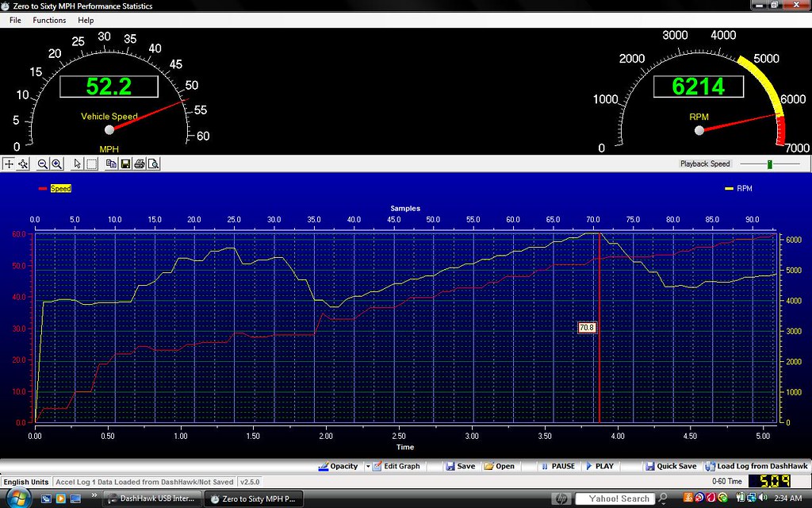Click the 52.2 vehicle speed readout
This screenshot has height=508, width=812.
(x=109, y=87)
